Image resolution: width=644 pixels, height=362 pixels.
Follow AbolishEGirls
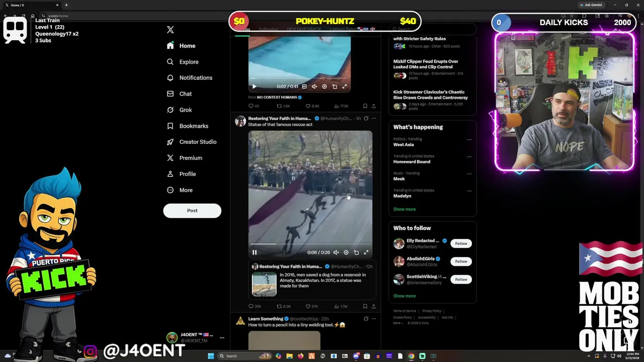click(x=461, y=261)
